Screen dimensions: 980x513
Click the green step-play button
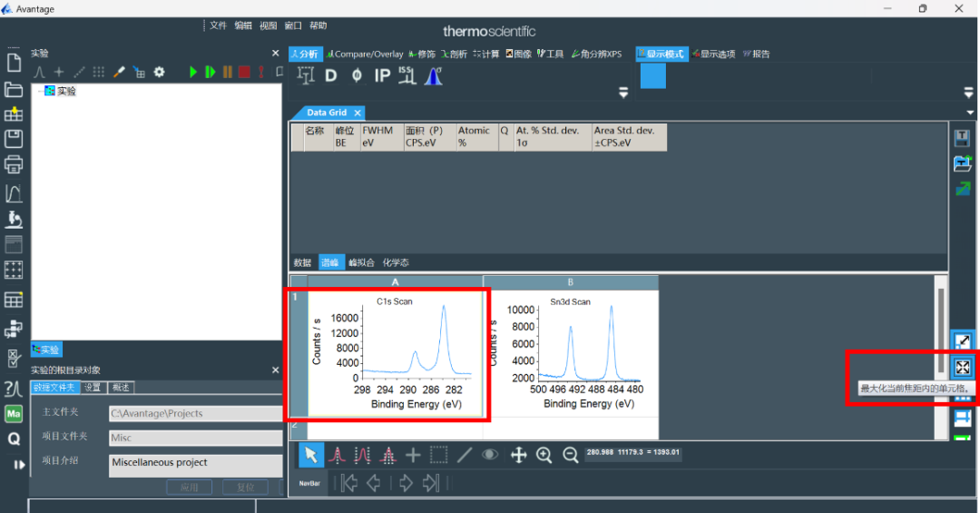click(211, 72)
